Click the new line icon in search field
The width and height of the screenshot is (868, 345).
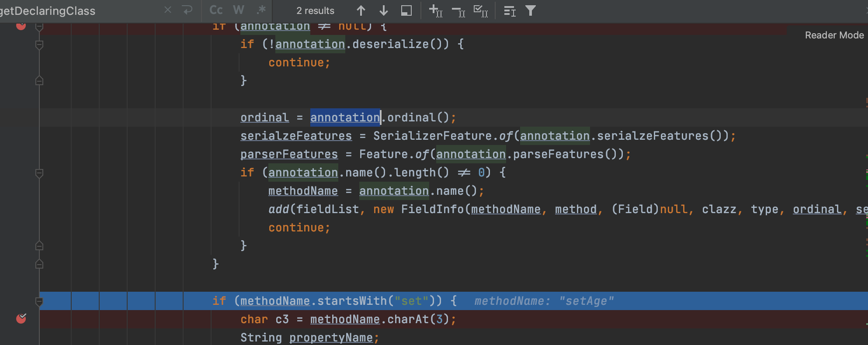click(187, 10)
